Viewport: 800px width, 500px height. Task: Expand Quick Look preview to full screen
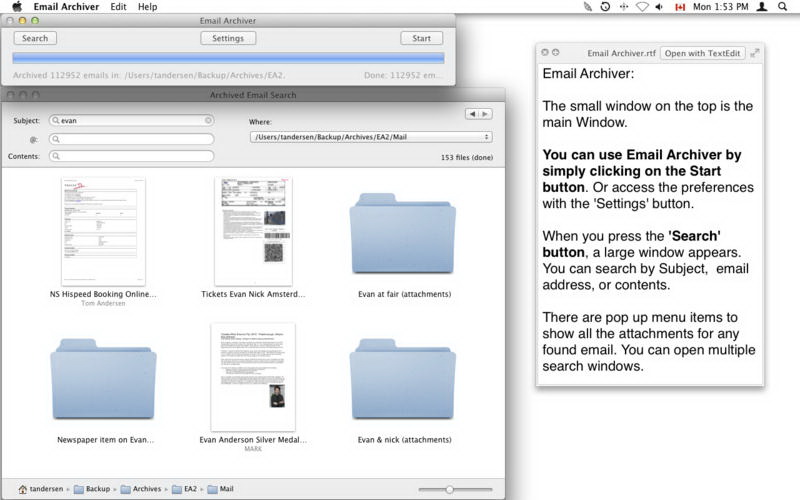tap(755, 53)
